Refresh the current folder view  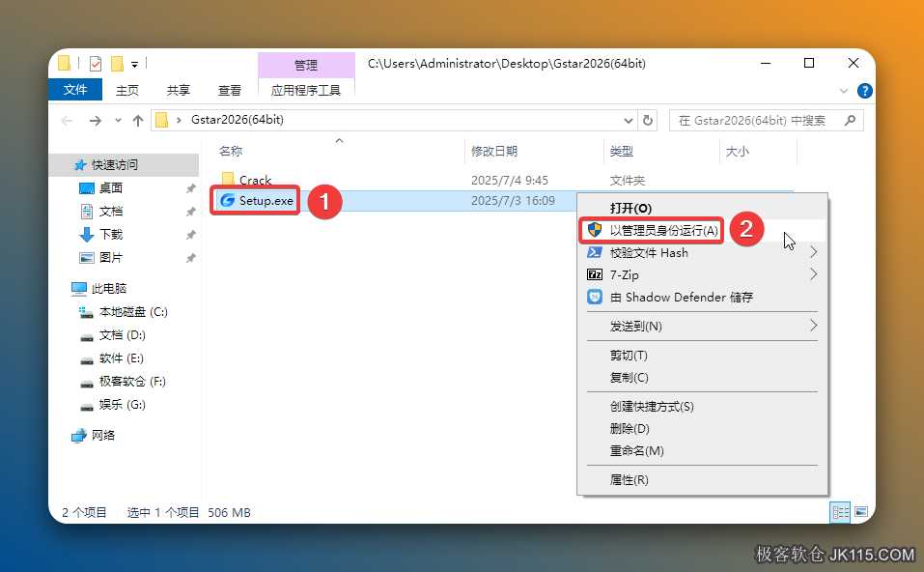[x=648, y=121]
